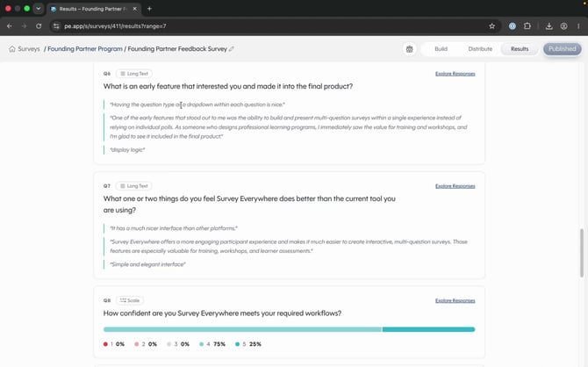Click the Q6 question heading text
Viewport: 588px width, 367px height.
pos(228,86)
